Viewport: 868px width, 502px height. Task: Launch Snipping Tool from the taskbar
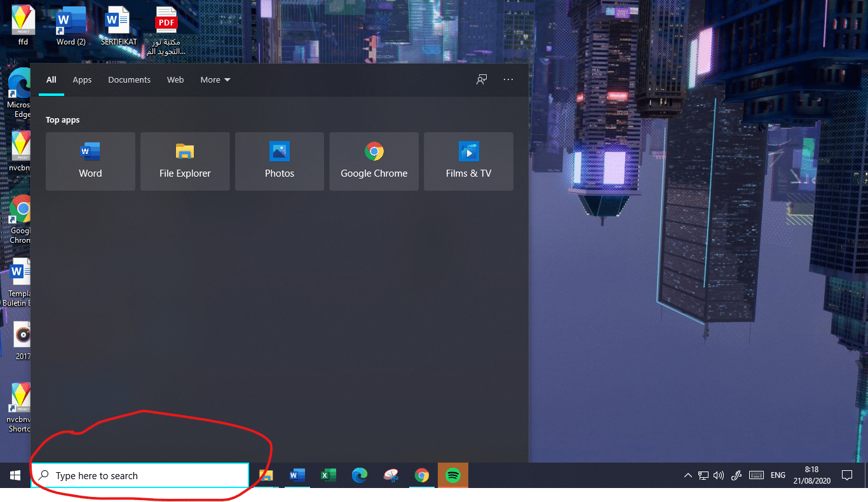click(x=391, y=475)
